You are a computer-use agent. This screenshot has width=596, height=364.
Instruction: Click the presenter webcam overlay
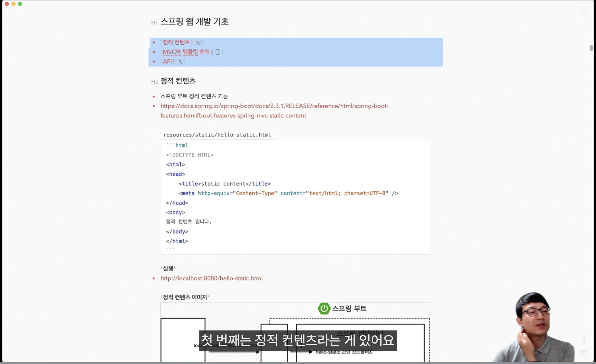click(533, 327)
